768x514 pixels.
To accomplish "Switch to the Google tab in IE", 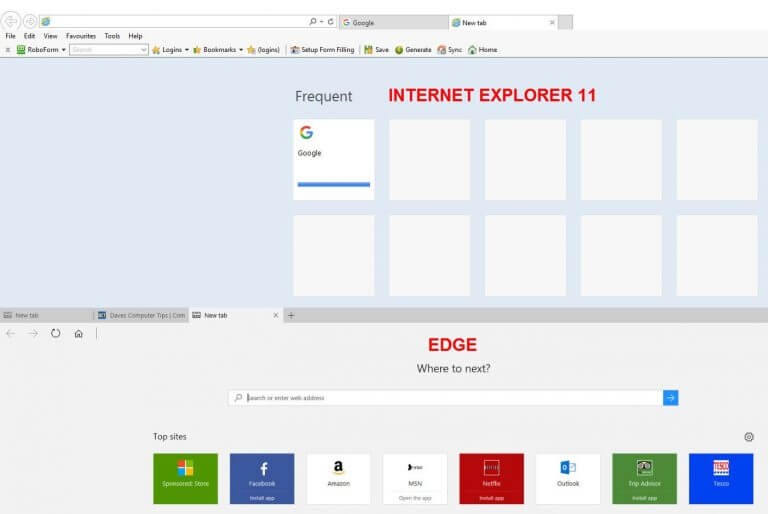I will (x=393, y=23).
